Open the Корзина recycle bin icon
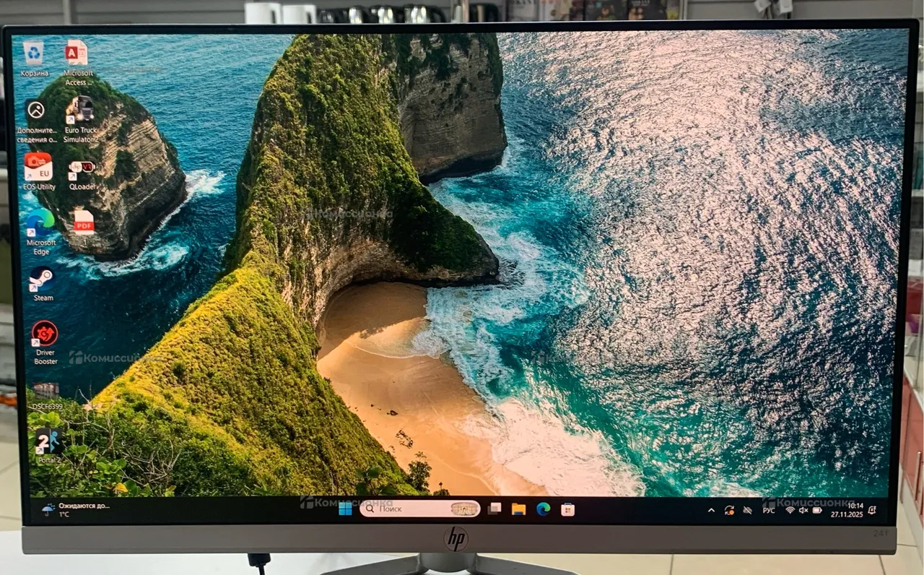This screenshot has height=575, width=924. pos(33,53)
